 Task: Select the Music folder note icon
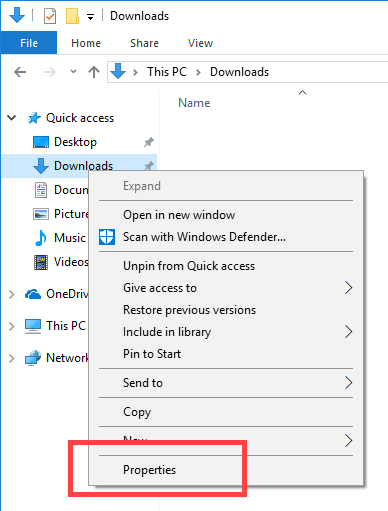(x=41, y=238)
